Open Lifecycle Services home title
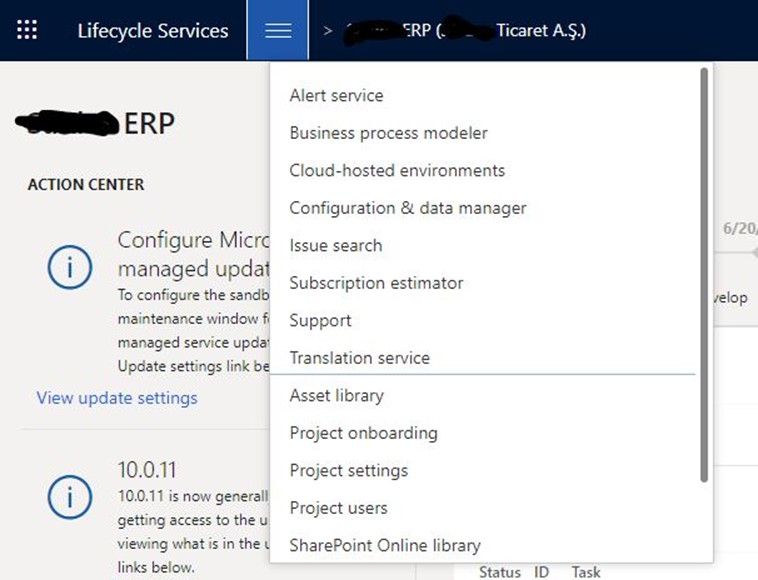Screen dimensions: 758x580 [x=153, y=30]
